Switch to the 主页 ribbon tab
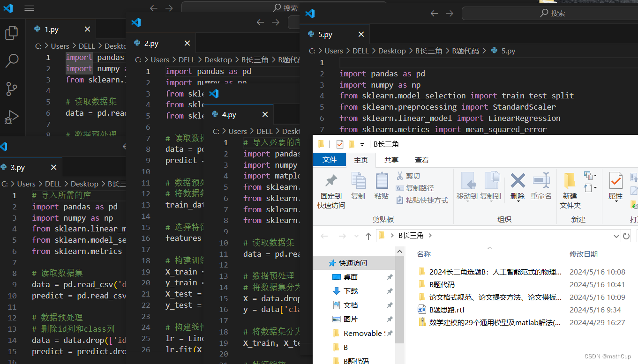This screenshot has width=638, height=364. click(x=361, y=160)
